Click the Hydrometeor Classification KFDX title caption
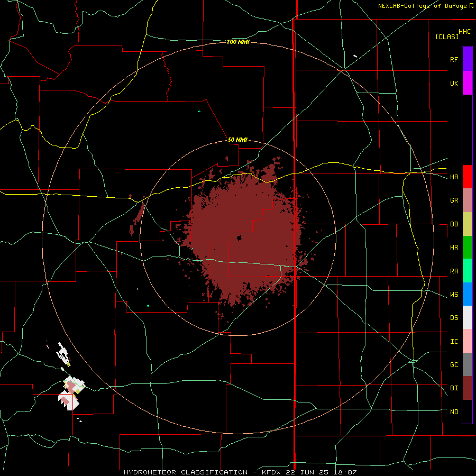This screenshot has height=476, width=476. (240, 472)
